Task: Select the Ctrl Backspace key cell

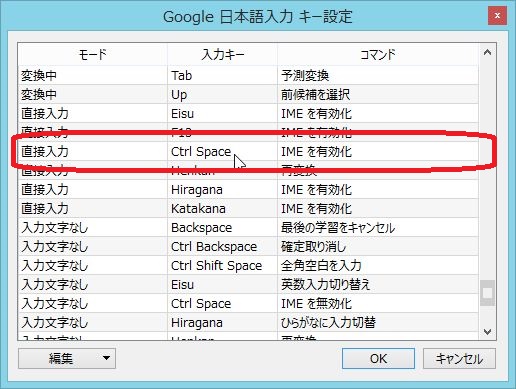Action: click(x=222, y=247)
